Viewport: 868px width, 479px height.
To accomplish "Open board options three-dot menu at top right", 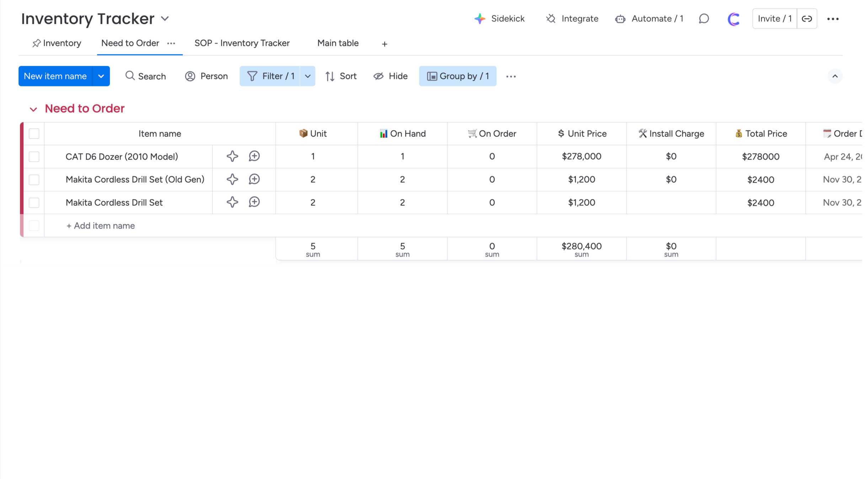I will 833,19.
